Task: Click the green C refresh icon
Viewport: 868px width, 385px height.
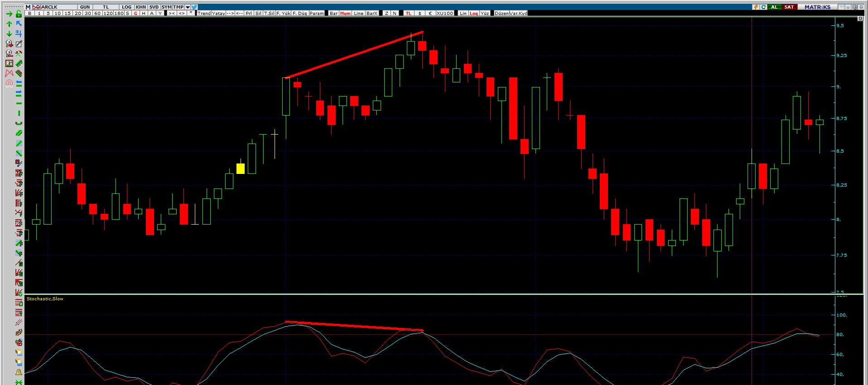Action: pos(763,7)
